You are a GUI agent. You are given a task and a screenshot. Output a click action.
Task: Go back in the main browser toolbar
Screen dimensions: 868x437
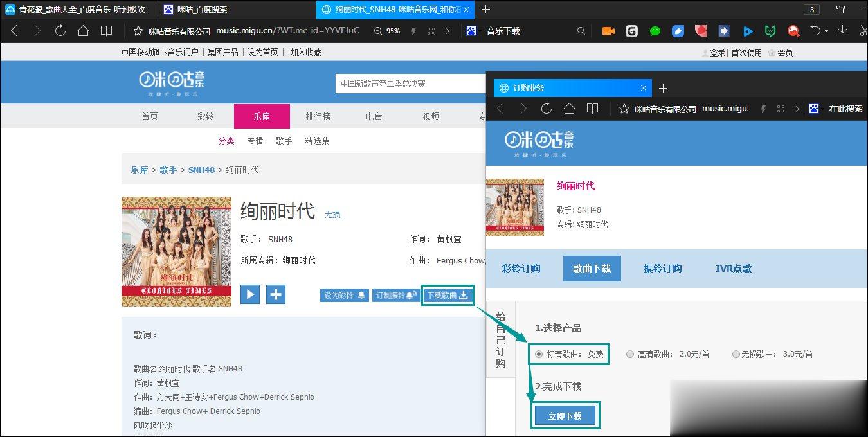pos(14,31)
